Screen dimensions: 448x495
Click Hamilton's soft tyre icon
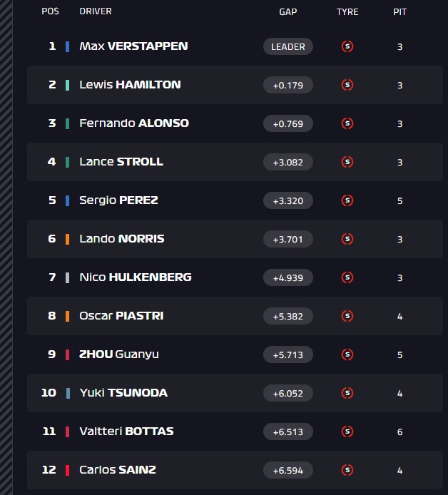pos(347,85)
